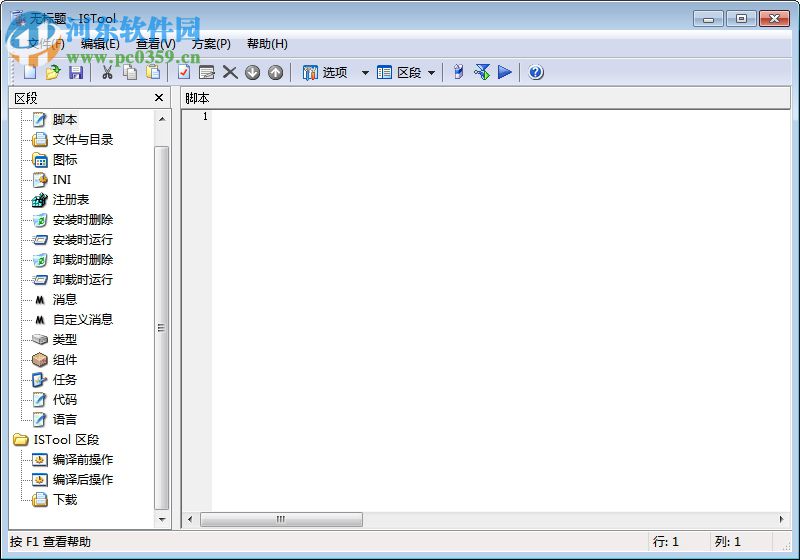Select 下载 tree item
800x560 pixels.
click(65, 499)
